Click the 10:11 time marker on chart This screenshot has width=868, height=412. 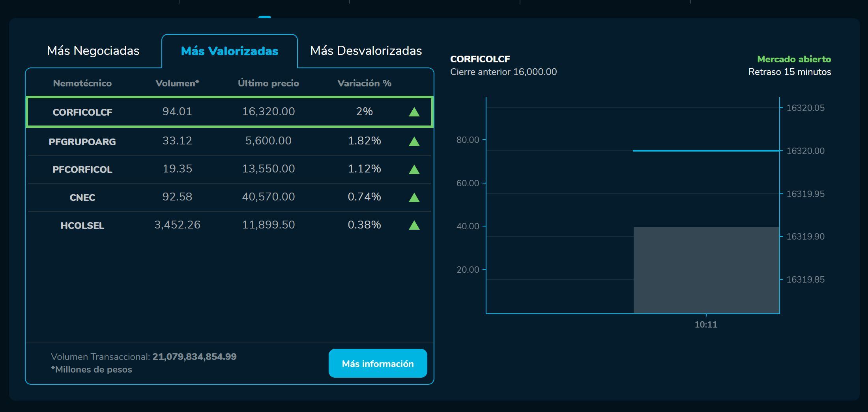(706, 324)
